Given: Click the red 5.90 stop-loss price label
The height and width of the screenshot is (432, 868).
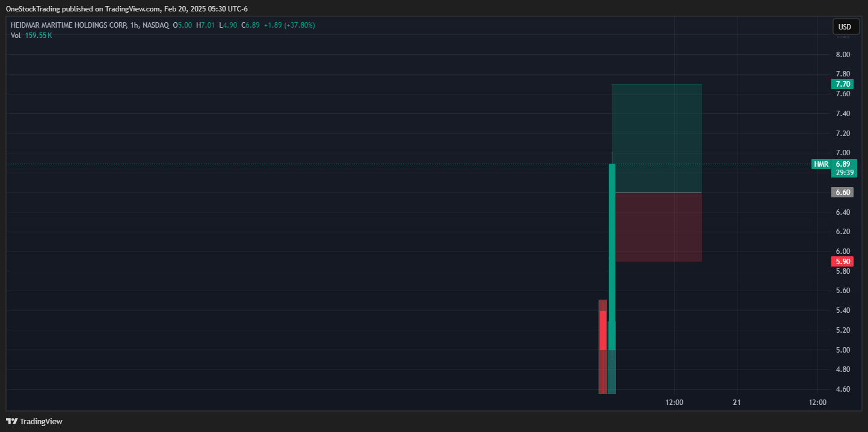Looking at the screenshot, I should coord(842,262).
